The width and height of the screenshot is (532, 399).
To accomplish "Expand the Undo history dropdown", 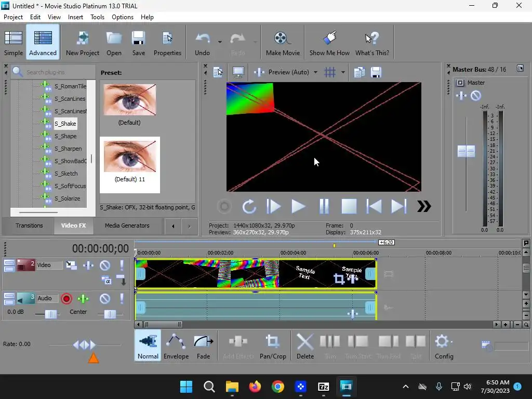I will tap(220, 42).
